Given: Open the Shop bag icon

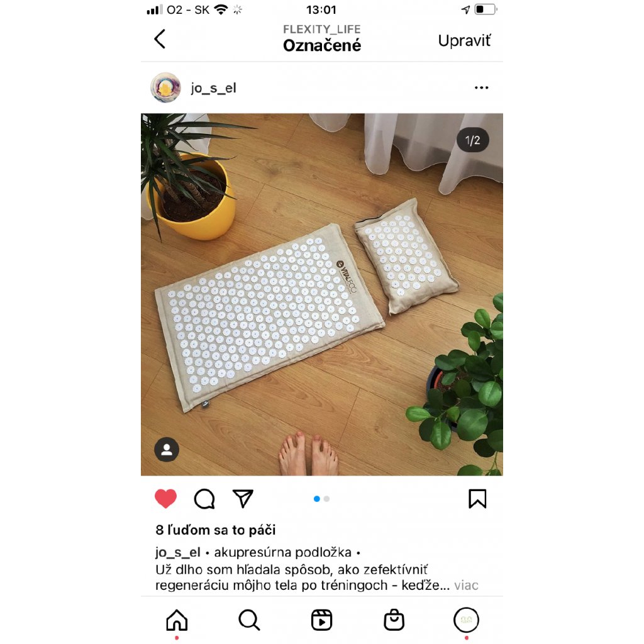Looking at the screenshot, I should click(394, 619).
